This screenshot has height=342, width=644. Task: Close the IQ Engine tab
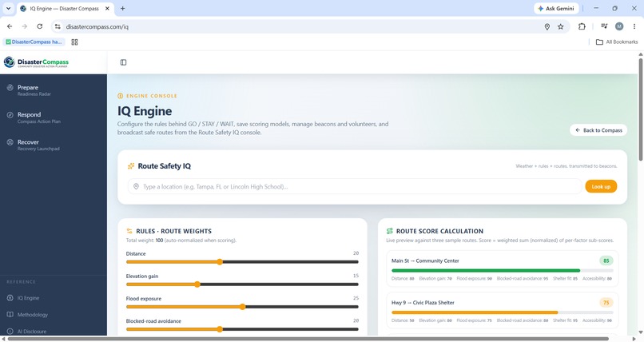(108, 8)
